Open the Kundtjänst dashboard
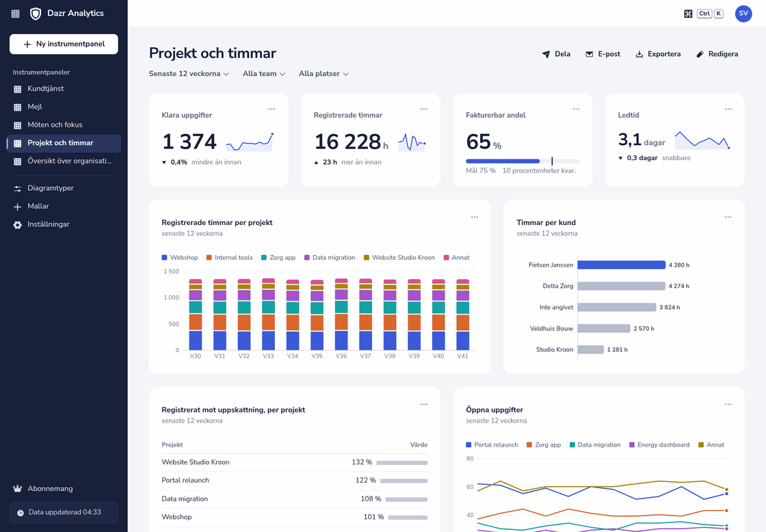Screen dimensions: 766x532 [x=64, y=88]
